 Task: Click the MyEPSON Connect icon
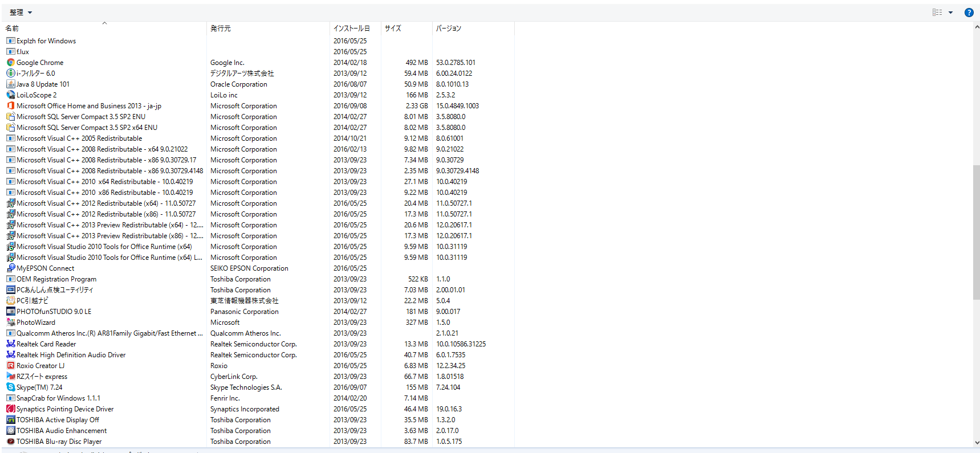[11, 268]
